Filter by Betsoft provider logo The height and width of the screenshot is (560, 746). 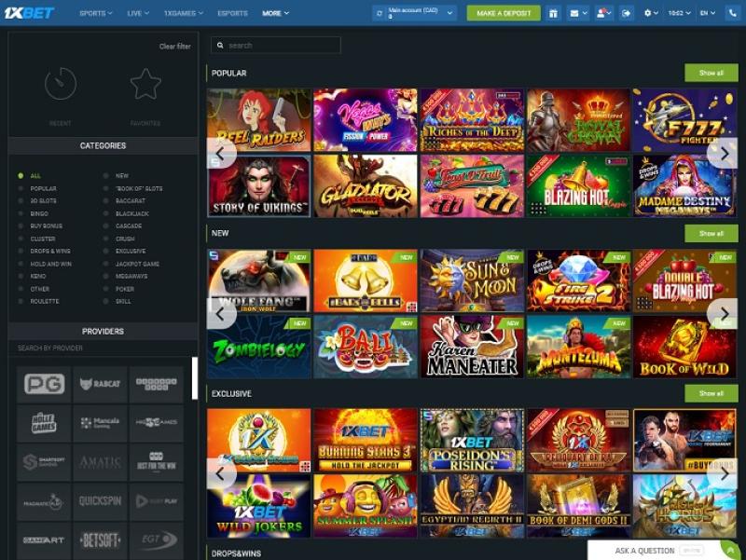100,540
